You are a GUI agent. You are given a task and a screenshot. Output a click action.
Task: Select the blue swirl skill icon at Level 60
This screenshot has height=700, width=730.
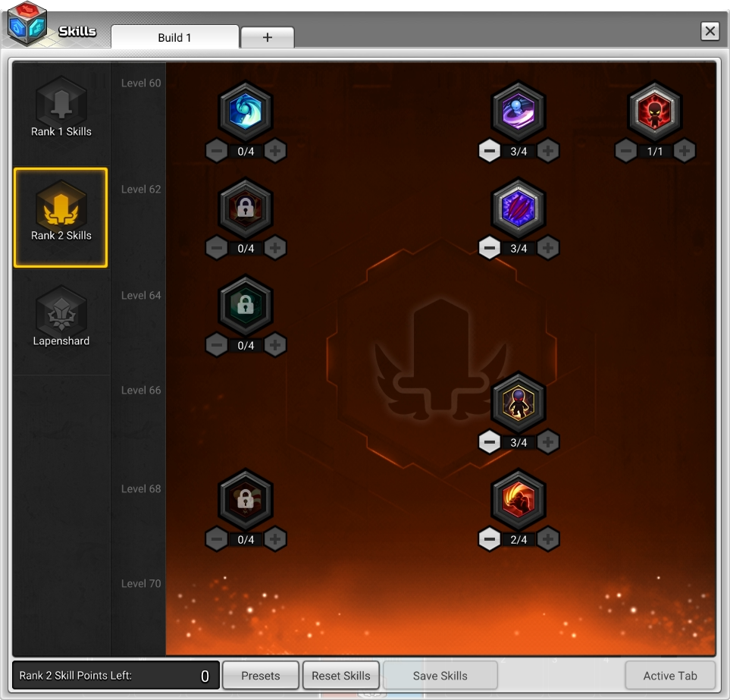click(x=246, y=111)
